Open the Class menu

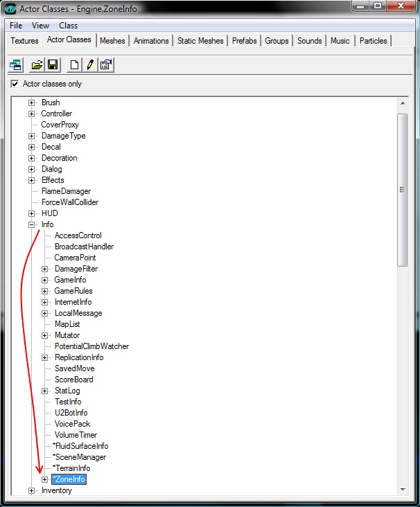[x=68, y=26]
